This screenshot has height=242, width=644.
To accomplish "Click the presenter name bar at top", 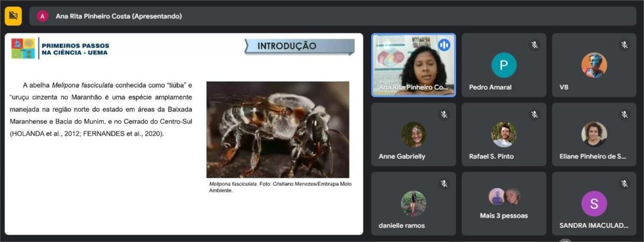I will tap(333, 16).
